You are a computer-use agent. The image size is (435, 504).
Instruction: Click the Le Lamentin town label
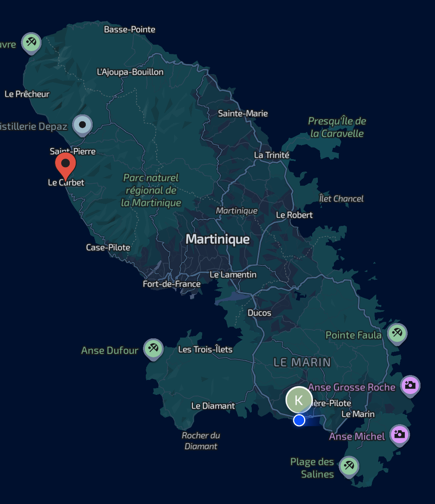click(233, 275)
